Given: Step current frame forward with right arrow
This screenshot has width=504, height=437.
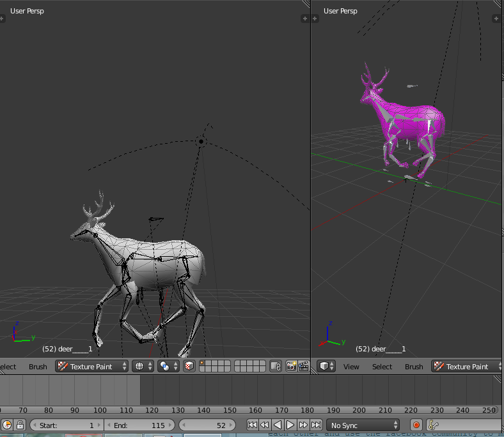Looking at the screenshot, I should [231, 425].
